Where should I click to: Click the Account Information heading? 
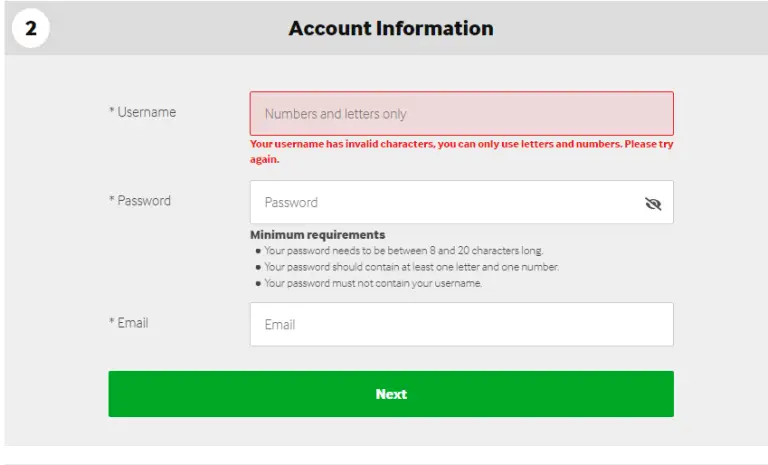click(391, 29)
